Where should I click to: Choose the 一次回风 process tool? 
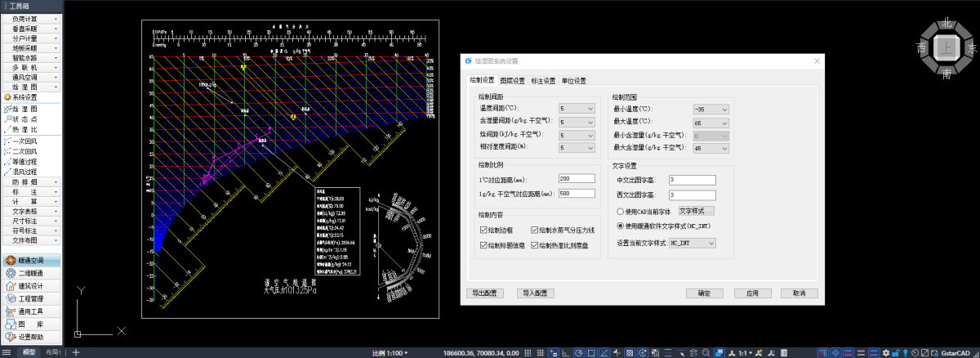[31, 141]
